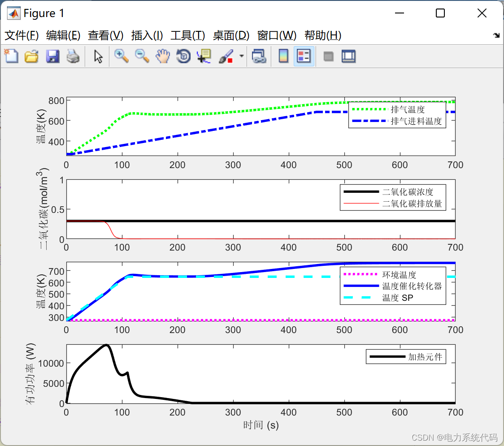Insert a colorbar using its toolbar icon

(x=283, y=56)
